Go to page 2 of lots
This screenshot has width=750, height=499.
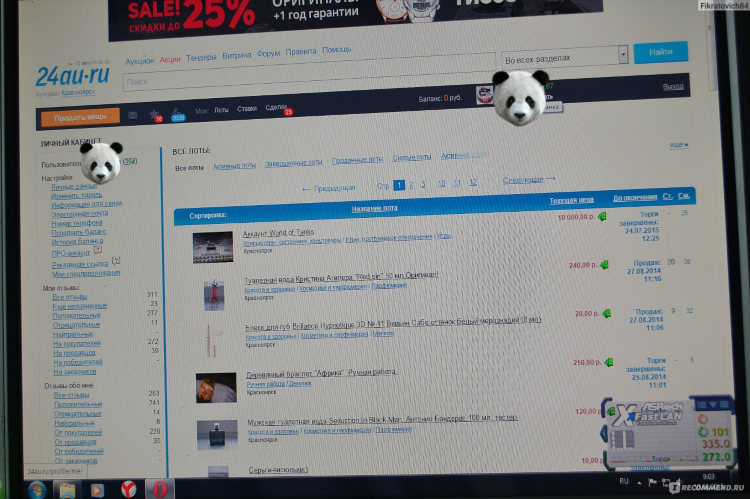[411, 185]
